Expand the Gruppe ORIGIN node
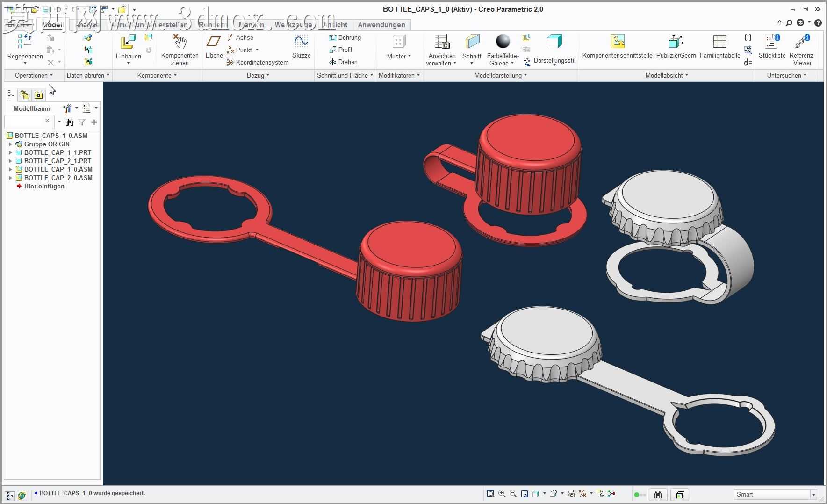 (10, 144)
